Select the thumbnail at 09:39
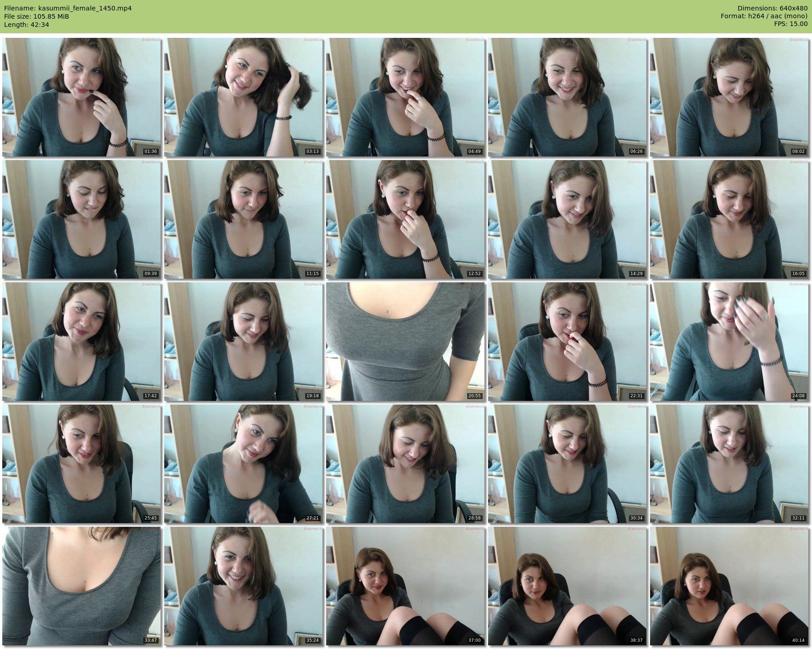Viewport: 812px width, 649px height. point(81,219)
